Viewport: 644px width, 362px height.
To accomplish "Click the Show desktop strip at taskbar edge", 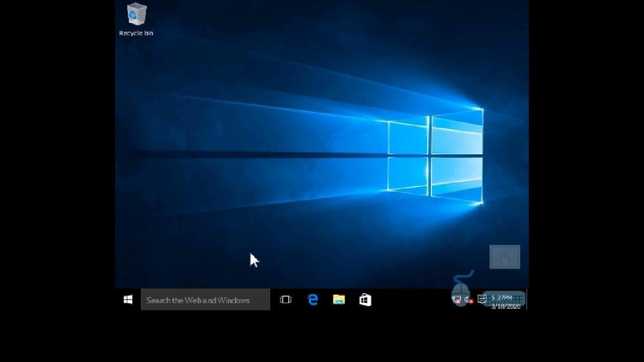I will pos(526,300).
